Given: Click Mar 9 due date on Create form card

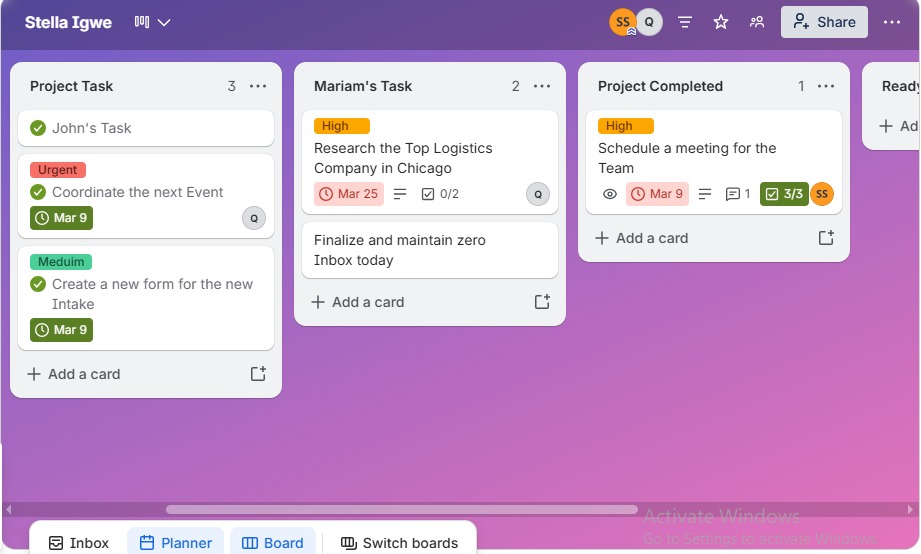Looking at the screenshot, I should click(x=62, y=330).
